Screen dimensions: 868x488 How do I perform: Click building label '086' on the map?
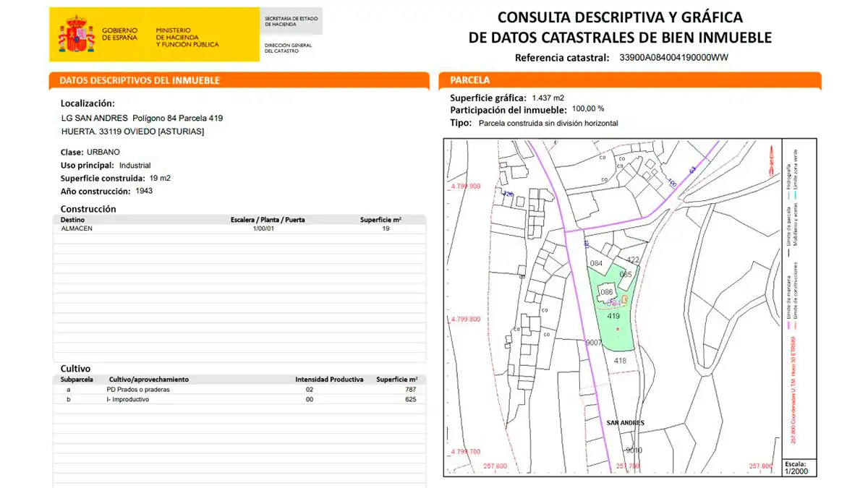[607, 292]
